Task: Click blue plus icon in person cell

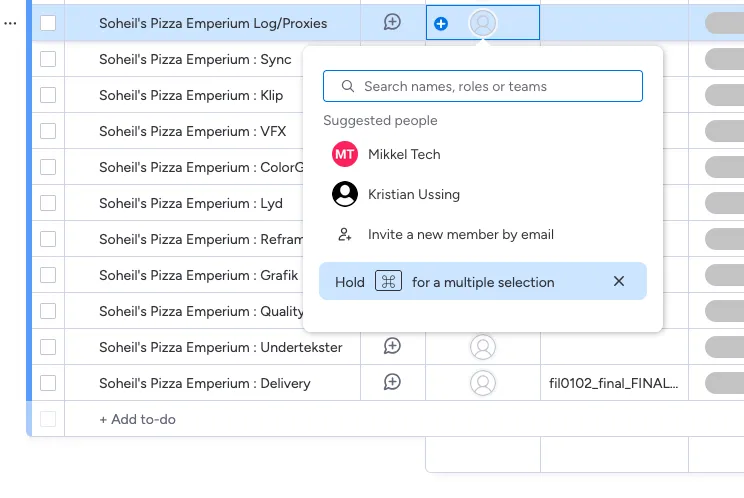Action: pyautogui.click(x=441, y=23)
